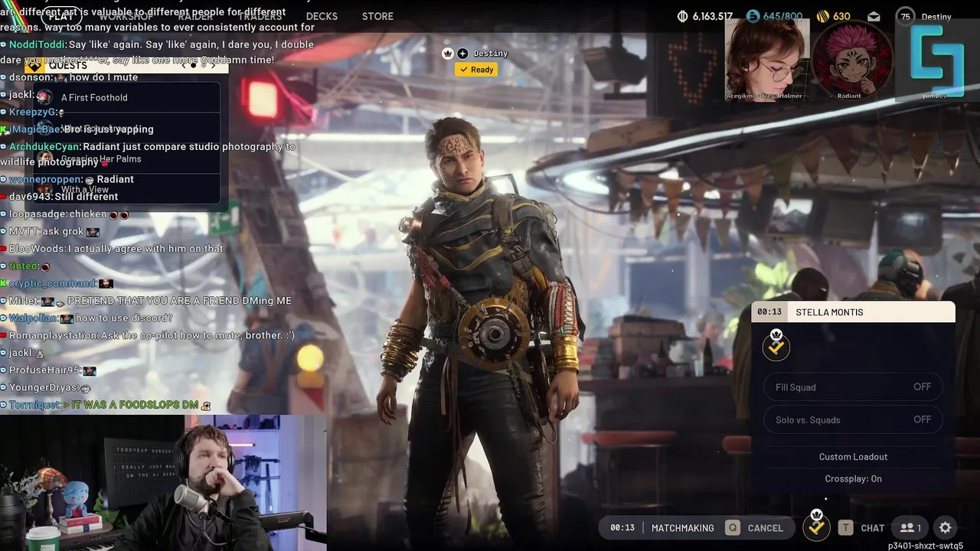980x551 pixels.
Task: Open the mail envelope inbox
Action: click(874, 16)
